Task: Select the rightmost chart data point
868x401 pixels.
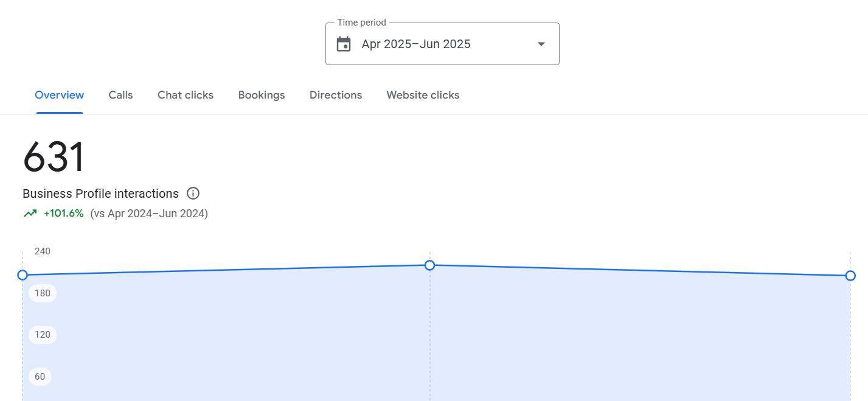Action: pos(850,276)
